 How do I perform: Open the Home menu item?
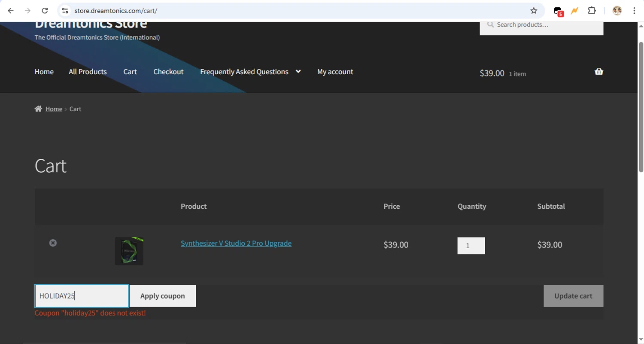point(44,72)
